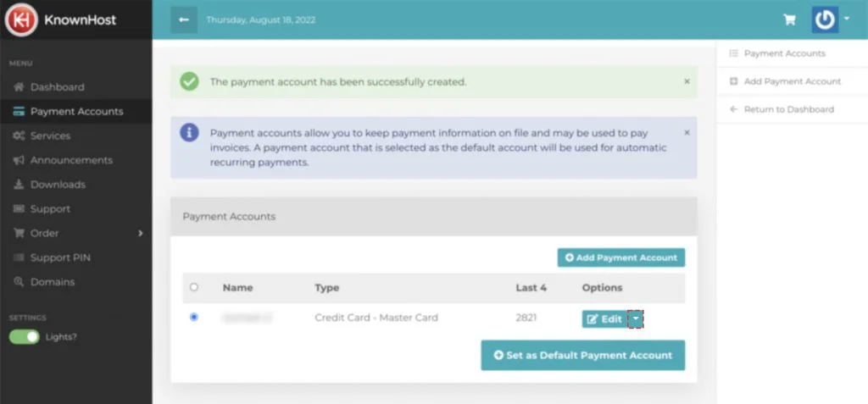Screen dimensions: 868x404
Task: Open Downloads in the sidebar
Action: 58,185
